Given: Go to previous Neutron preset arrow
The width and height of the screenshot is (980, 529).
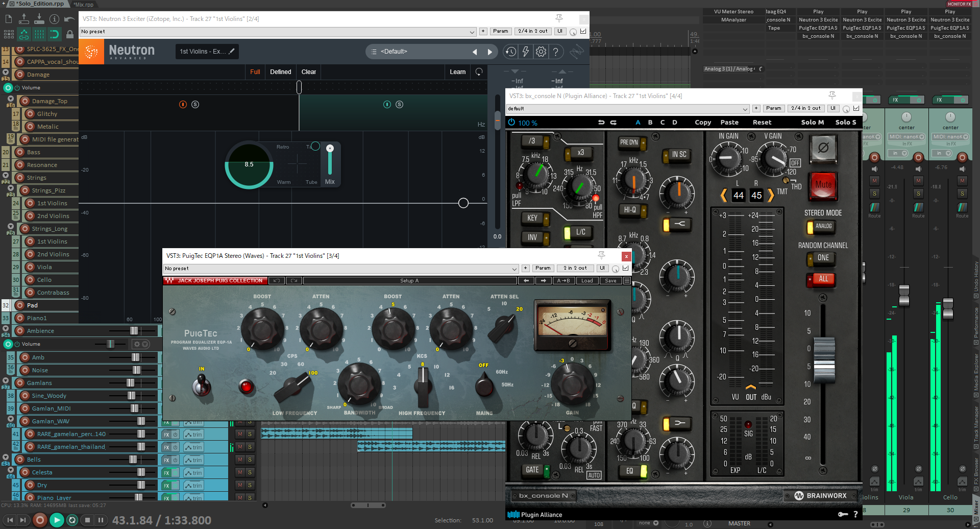Looking at the screenshot, I should (475, 52).
